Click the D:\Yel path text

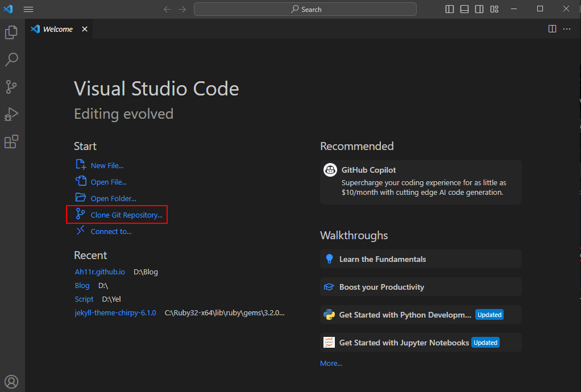(111, 299)
